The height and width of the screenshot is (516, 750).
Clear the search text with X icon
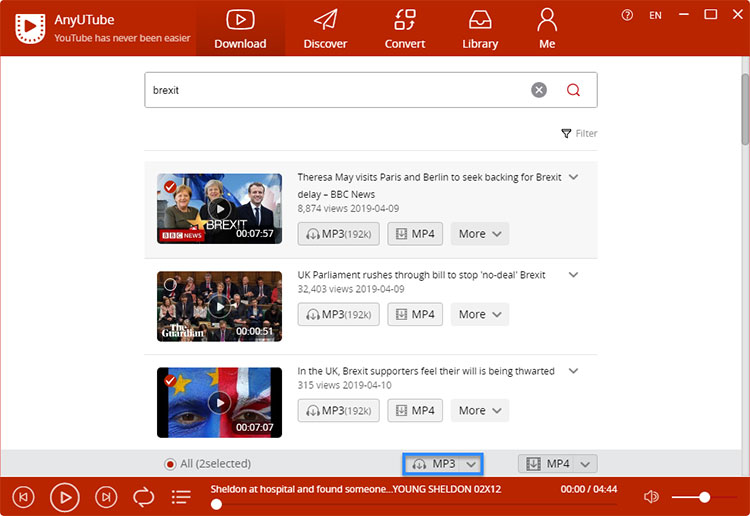(x=539, y=90)
